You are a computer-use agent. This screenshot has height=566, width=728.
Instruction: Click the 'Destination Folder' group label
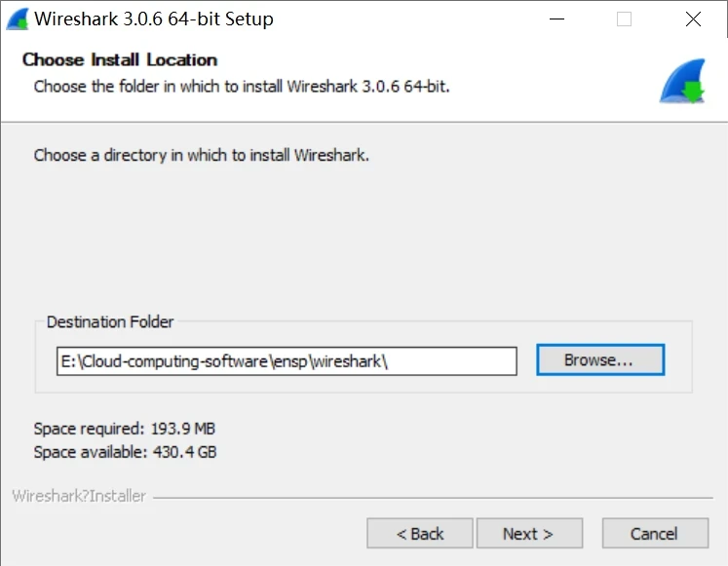click(x=110, y=321)
